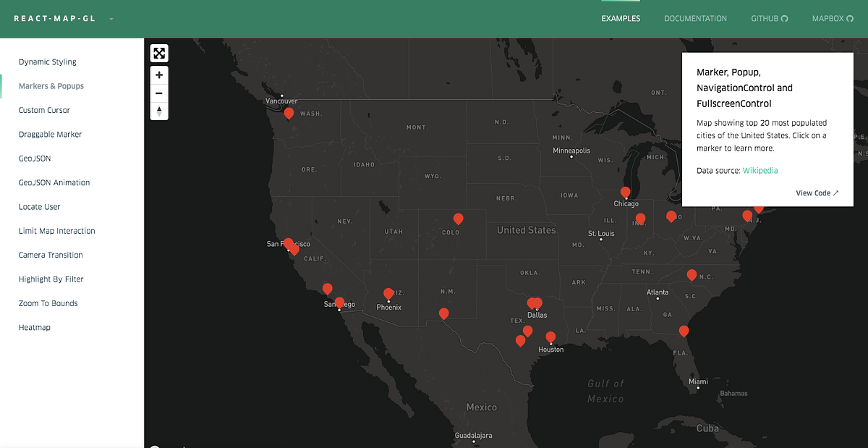The image size is (868, 448).
Task: Select the EXAMPLES tab
Action: pyautogui.click(x=621, y=18)
